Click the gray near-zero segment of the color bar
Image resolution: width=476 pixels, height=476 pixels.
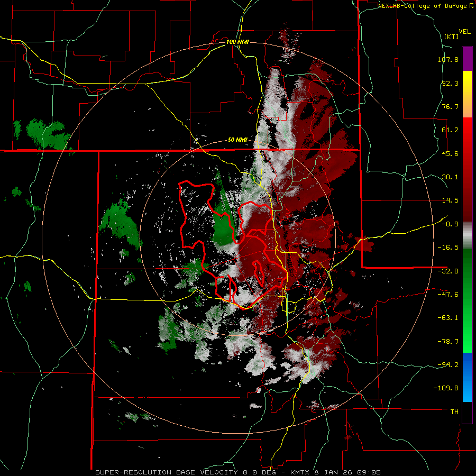pyautogui.click(x=467, y=235)
